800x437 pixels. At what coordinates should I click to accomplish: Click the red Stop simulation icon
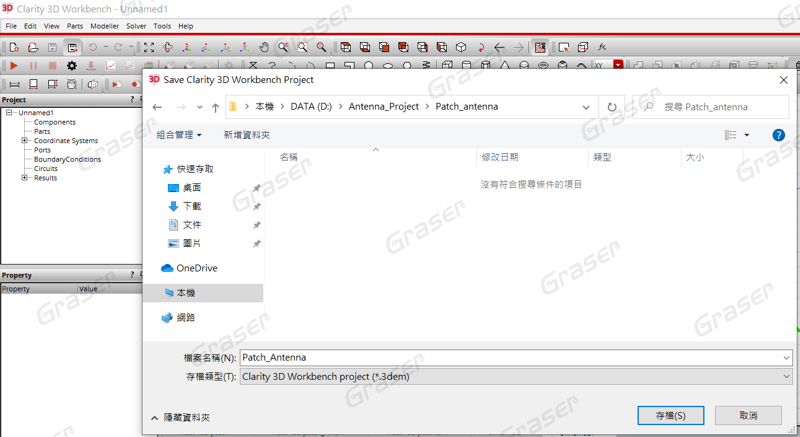click(x=52, y=66)
